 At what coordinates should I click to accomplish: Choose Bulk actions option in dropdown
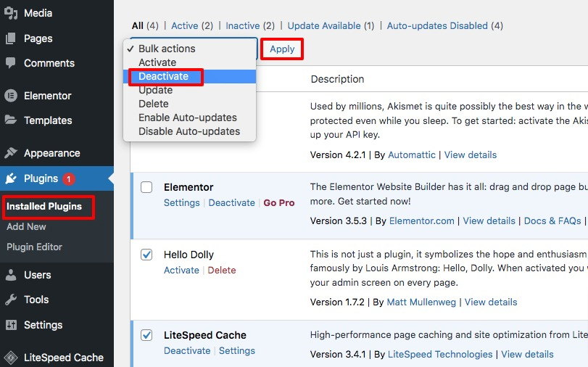pyautogui.click(x=190, y=49)
